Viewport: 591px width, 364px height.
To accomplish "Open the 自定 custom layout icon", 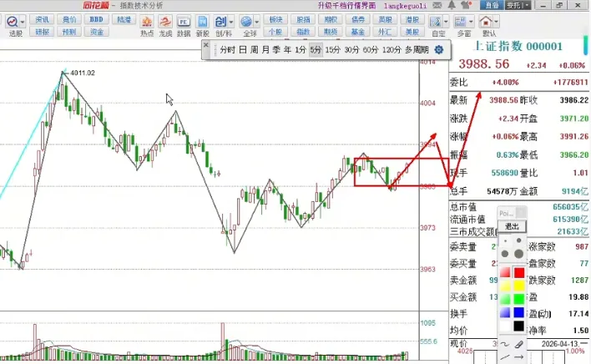I will (x=436, y=22).
